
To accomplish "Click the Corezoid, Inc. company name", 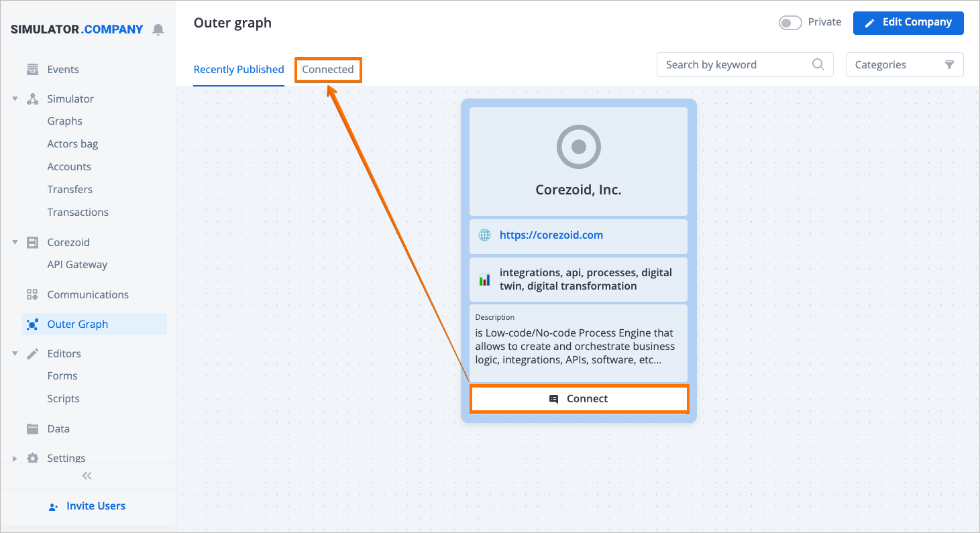I will tap(578, 190).
